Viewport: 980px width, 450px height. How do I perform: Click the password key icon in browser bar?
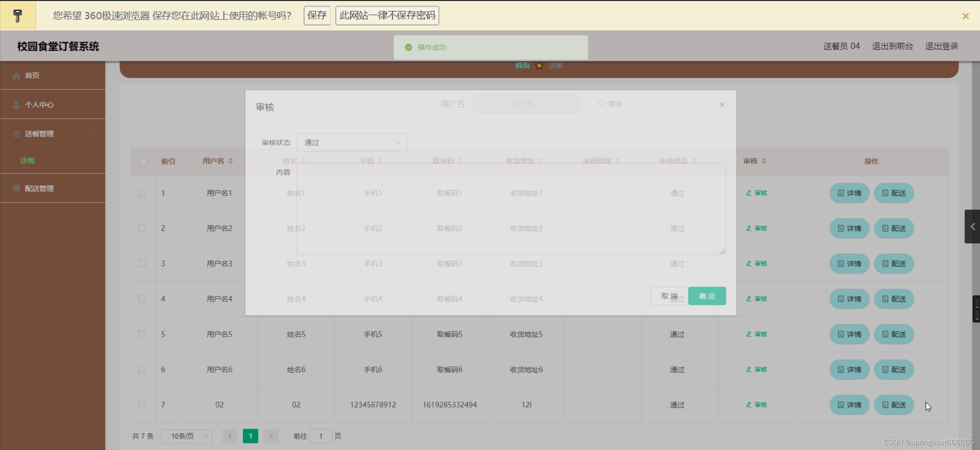[18, 15]
